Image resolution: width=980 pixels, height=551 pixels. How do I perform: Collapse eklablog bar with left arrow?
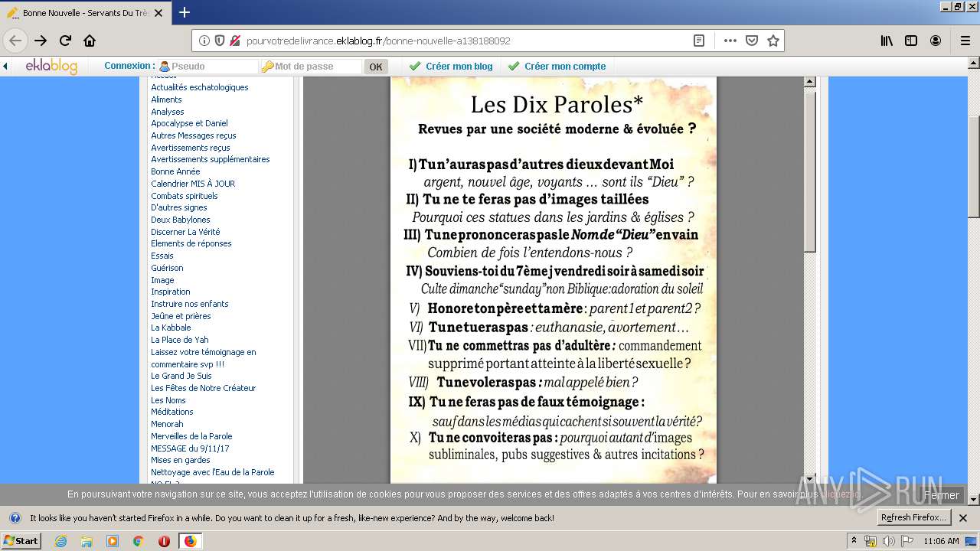tap(5, 67)
